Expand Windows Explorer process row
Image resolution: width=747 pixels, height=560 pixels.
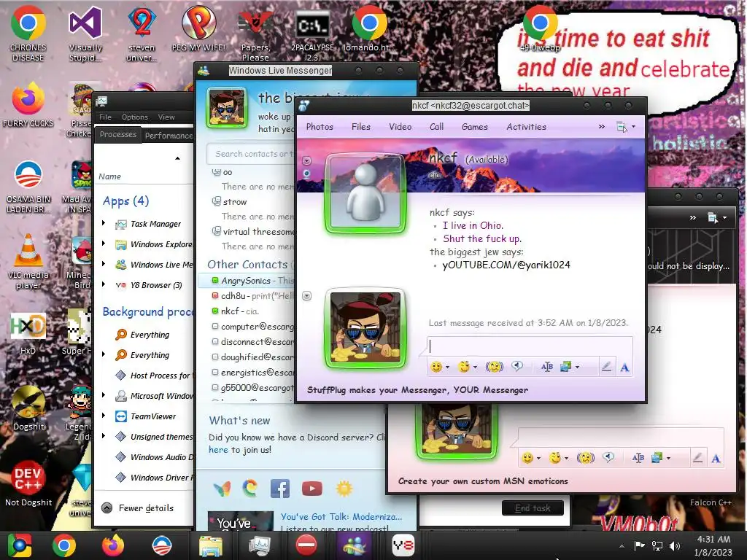tap(104, 244)
